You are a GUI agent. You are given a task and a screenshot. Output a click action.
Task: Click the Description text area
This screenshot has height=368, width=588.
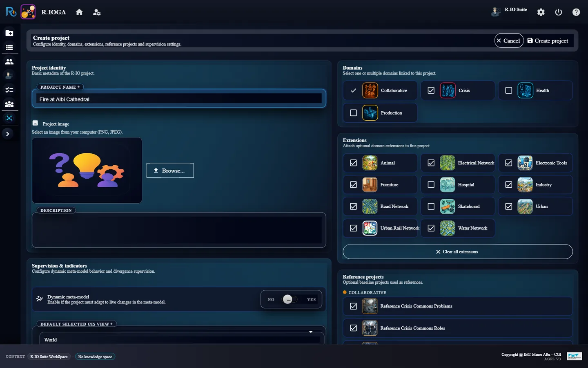pyautogui.click(x=179, y=230)
